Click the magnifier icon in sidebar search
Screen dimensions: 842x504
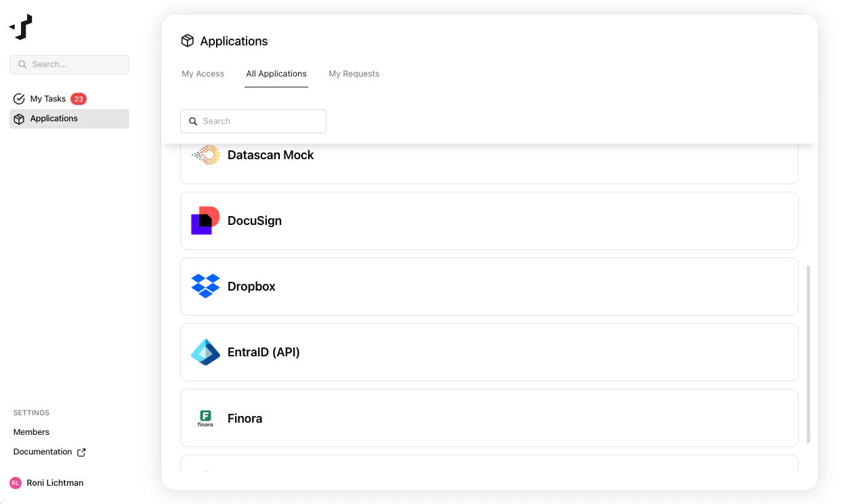(x=22, y=64)
